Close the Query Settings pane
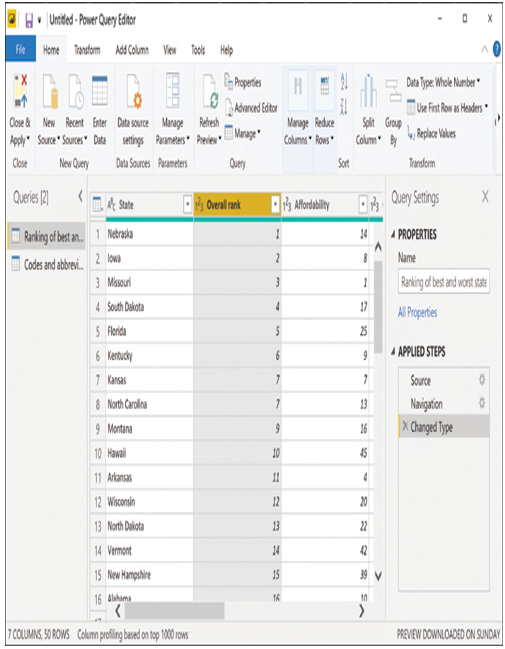505x649 pixels. pos(485,197)
